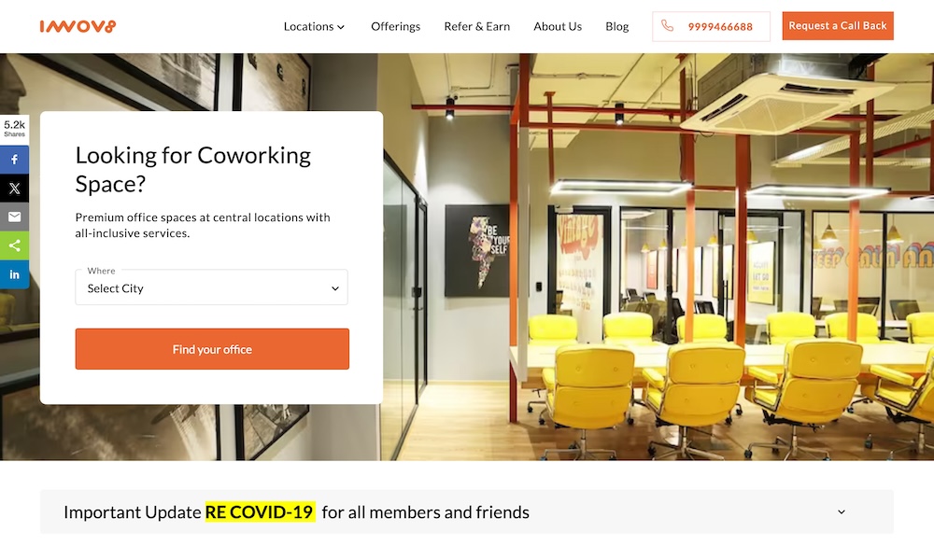Call the 9999466688 phone number
Viewport: 934px width, 560px height.
click(x=720, y=27)
